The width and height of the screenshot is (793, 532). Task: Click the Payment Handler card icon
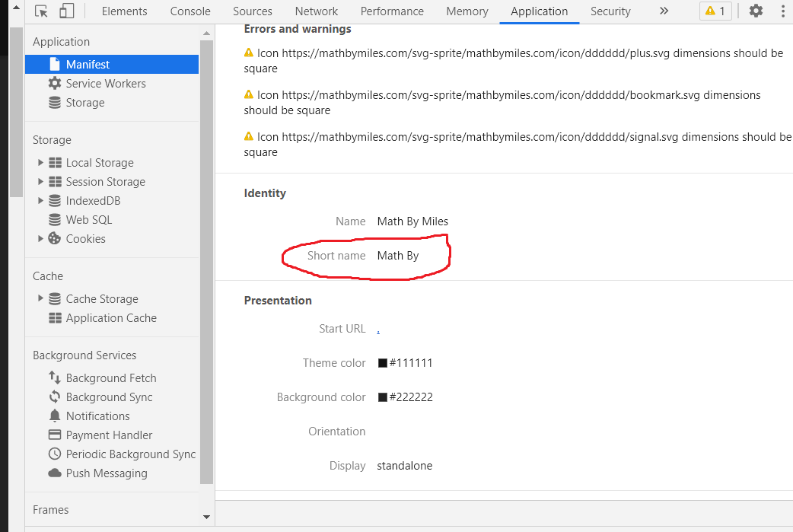point(55,435)
